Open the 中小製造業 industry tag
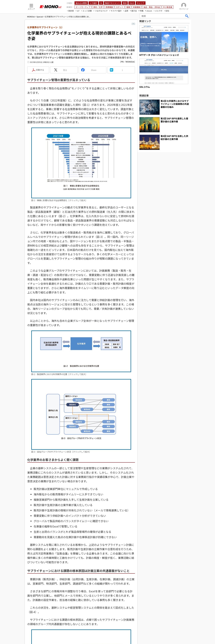The image size is (215, 644). pos(167,7)
